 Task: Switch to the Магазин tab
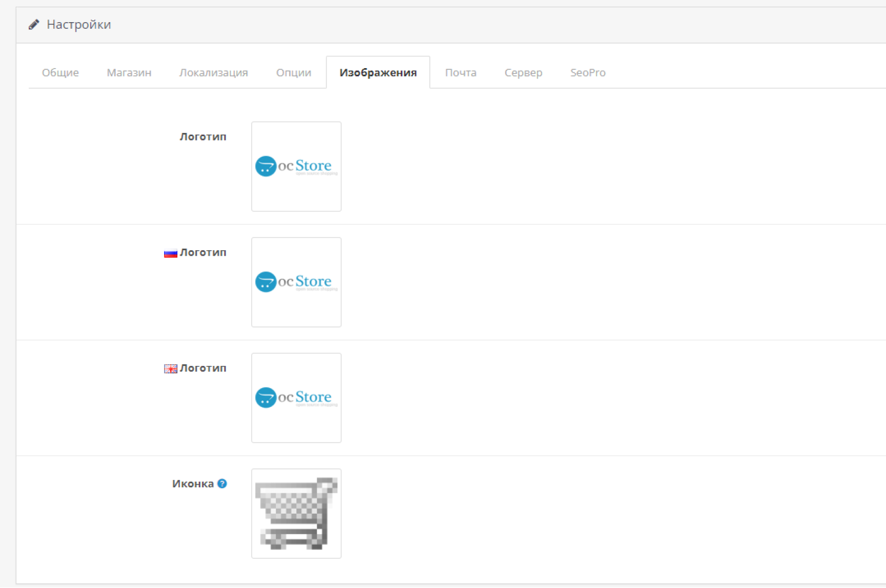[129, 73]
